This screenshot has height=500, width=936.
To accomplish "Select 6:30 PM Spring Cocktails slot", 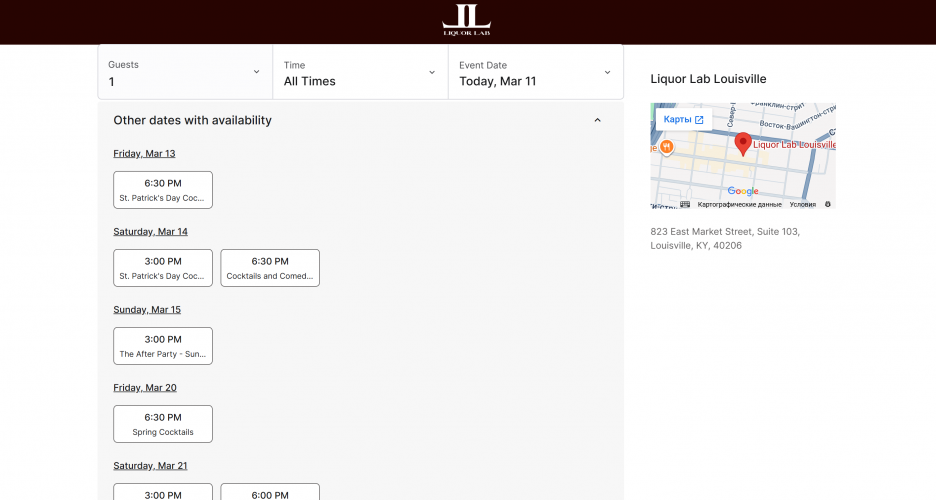I will [163, 424].
